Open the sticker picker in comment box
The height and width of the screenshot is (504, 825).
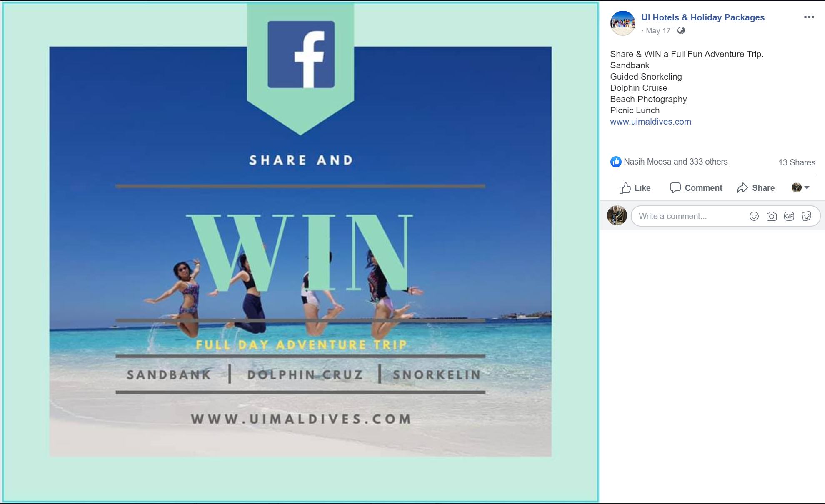coord(807,216)
